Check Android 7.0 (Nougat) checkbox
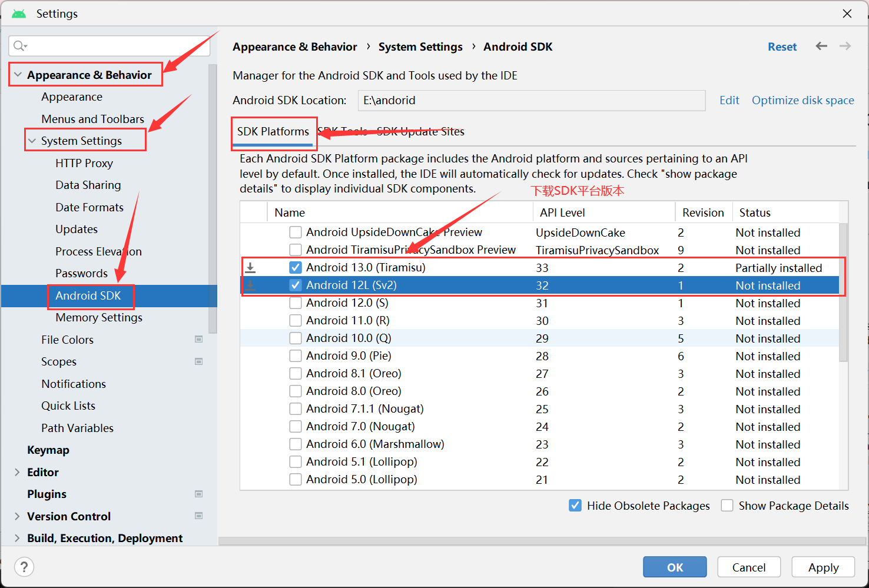Image resolution: width=869 pixels, height=588 pixels. point(296,427)
